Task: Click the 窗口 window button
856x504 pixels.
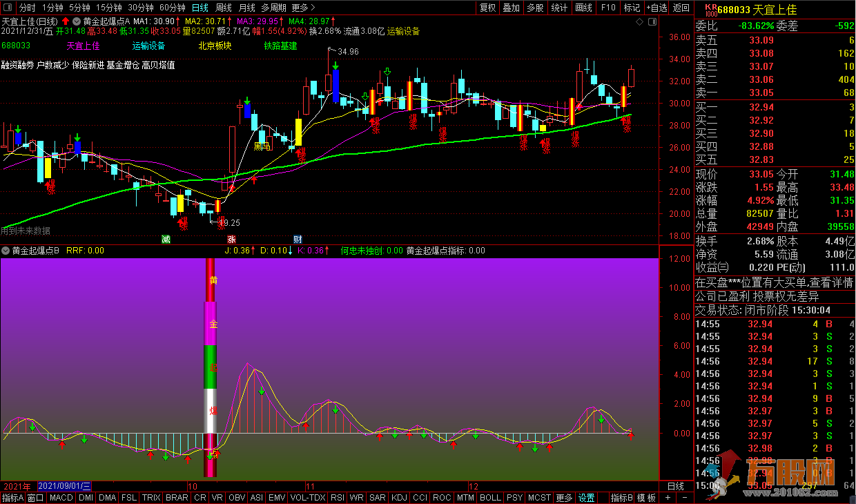Action: point(36,498)
